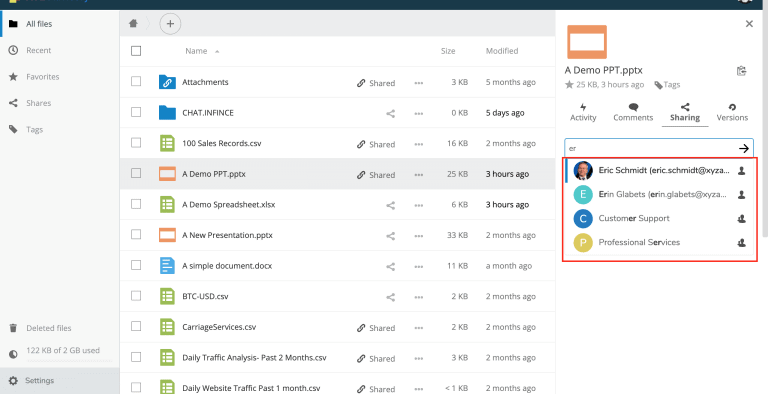Viewport: 768px width, 394px height.
Task: Sort files by Modified column header
Action: (502, 51)
